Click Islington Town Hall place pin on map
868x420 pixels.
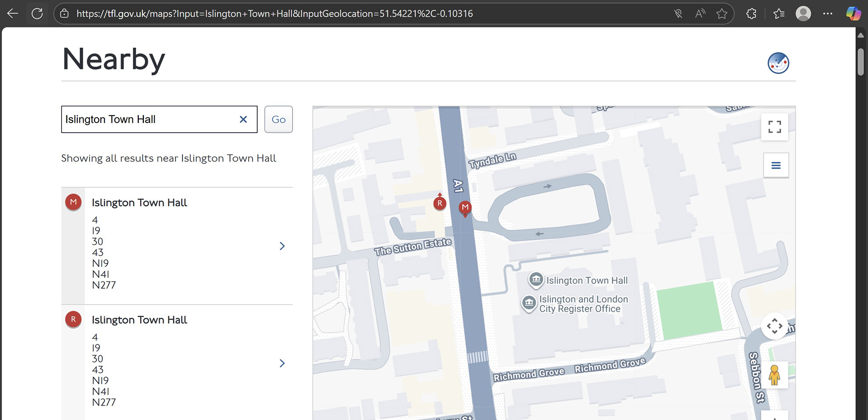point(536,280)
